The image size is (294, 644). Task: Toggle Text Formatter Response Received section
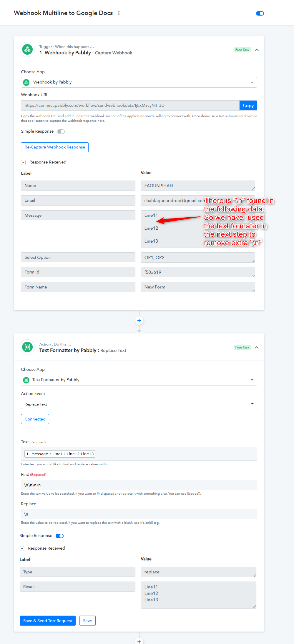[22, 548]
